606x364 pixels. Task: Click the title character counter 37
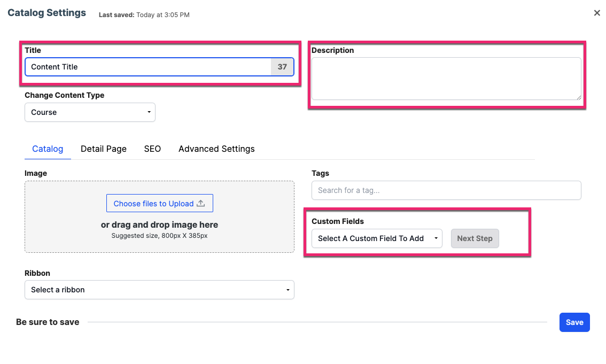pyautogui.click(x=282, y=67)
